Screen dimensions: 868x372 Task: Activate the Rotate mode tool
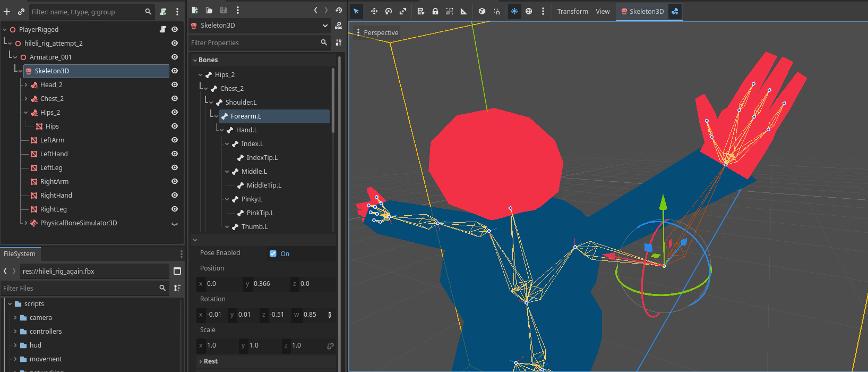click(389, 11)
